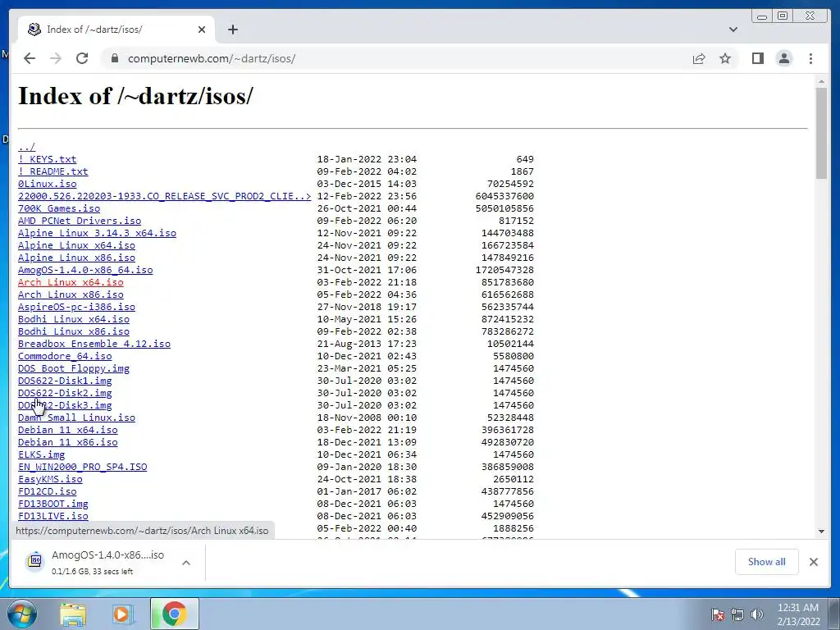Open ELKS.img link
The image size is (840, 630).
tap(41, 454)
